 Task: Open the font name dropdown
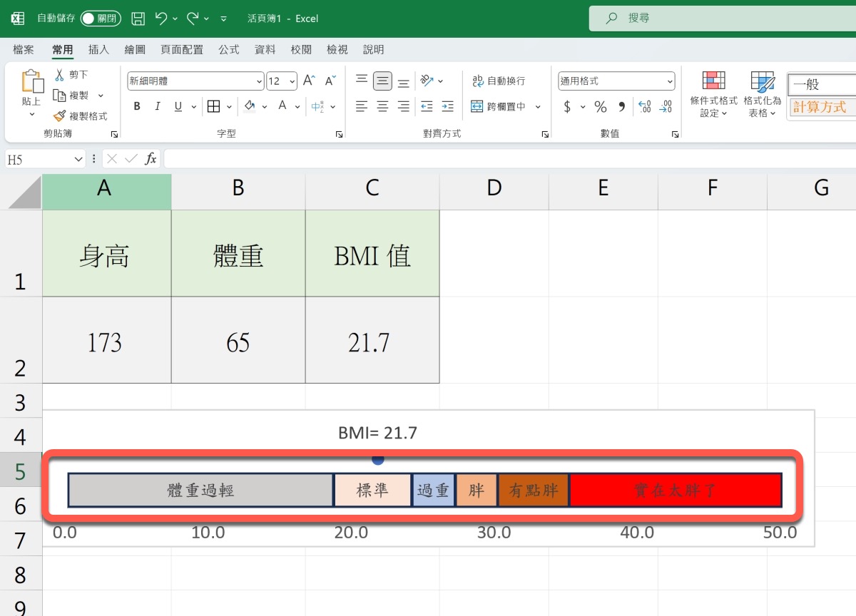click(x=259, y=81)
